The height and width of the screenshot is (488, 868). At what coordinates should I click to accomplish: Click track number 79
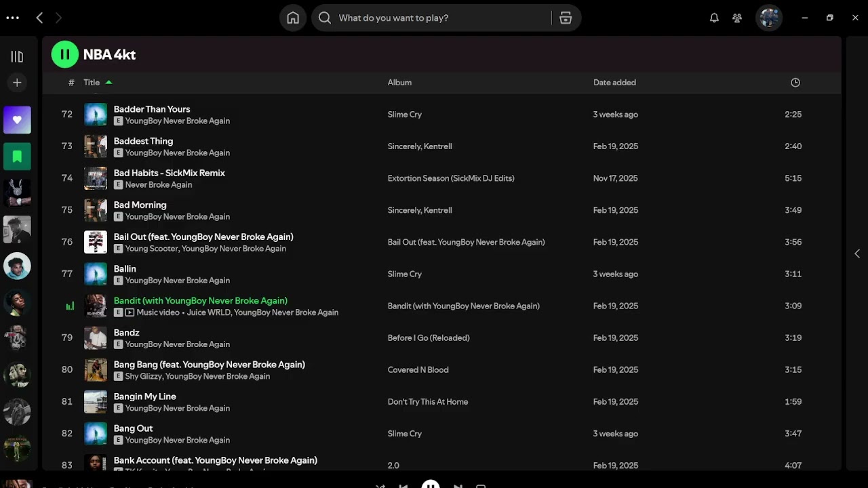click(67, 338)
